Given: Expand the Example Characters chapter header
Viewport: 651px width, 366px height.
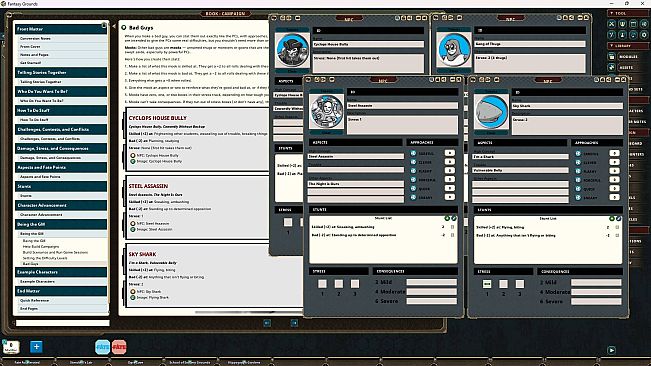Looking at the screenshot, I should click(x=61, y=272).
